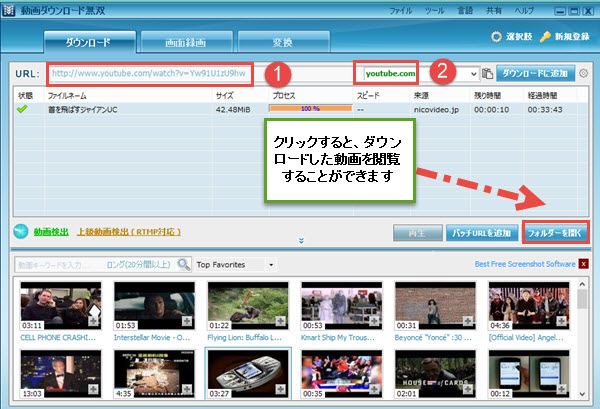Open the ファイル menu
Viewport: 600px width, 409px height.
point(401,11)
